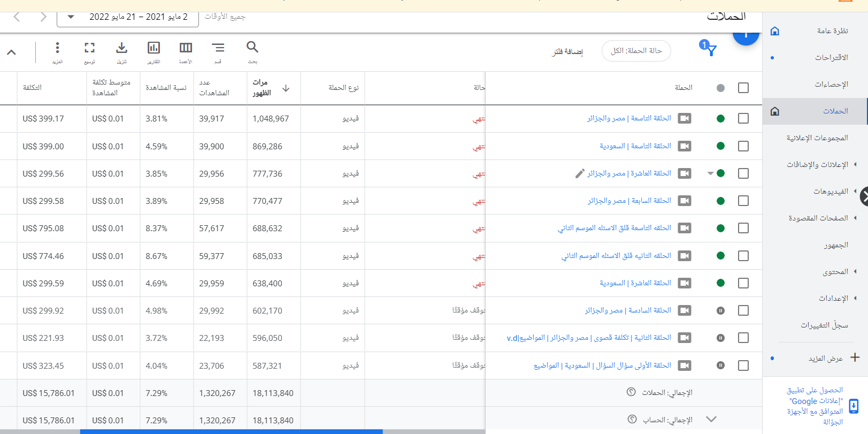Open the columns (الأعمدة) icon
The image size is (868, 434).
(186, 48)
